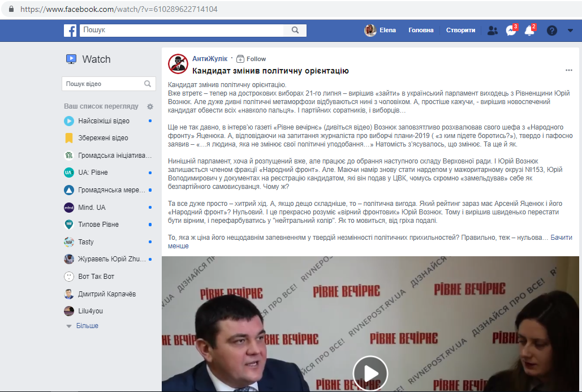
Task: Click the Громадянська мережа page icon
Action: (69, 190)
